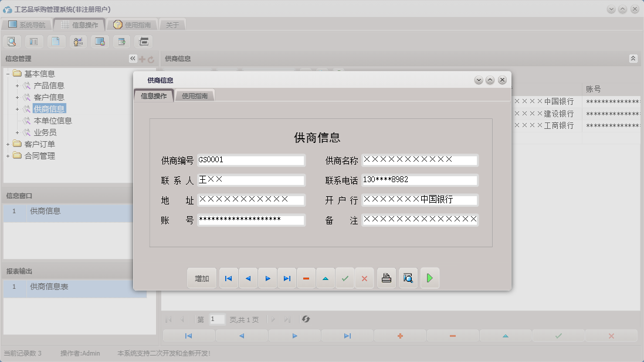Click the monitor-with-globe icon in main toolbar
The height and width of the screenshot is (362, 644).
tap(100, 42)
